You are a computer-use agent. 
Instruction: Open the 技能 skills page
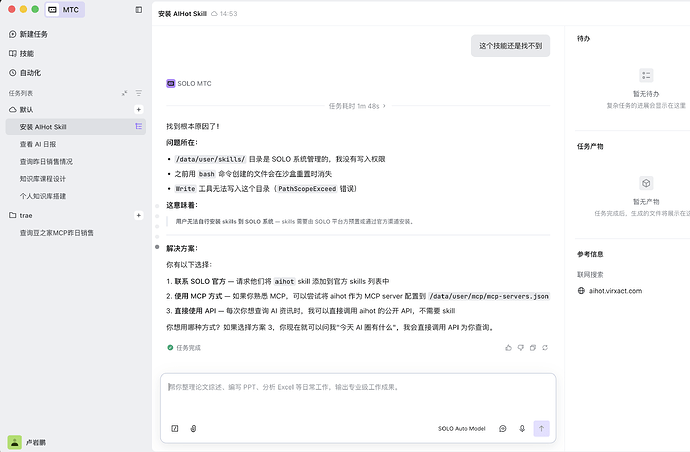point(21,54)
